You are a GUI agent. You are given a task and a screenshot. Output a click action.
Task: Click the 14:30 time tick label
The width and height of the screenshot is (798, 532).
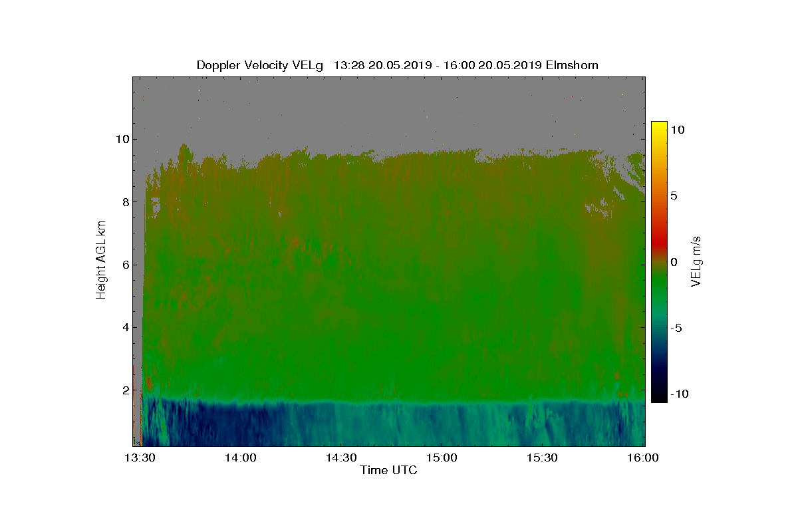tap(341, 458)
